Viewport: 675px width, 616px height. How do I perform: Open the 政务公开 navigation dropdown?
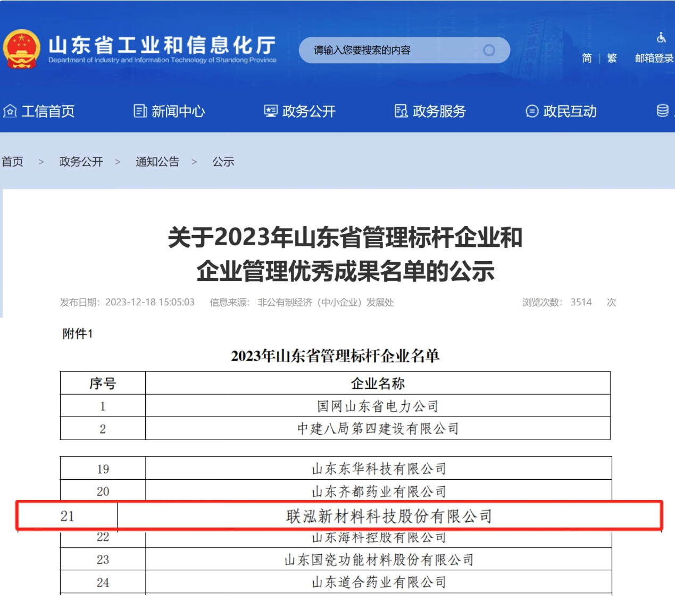(309, 111)
